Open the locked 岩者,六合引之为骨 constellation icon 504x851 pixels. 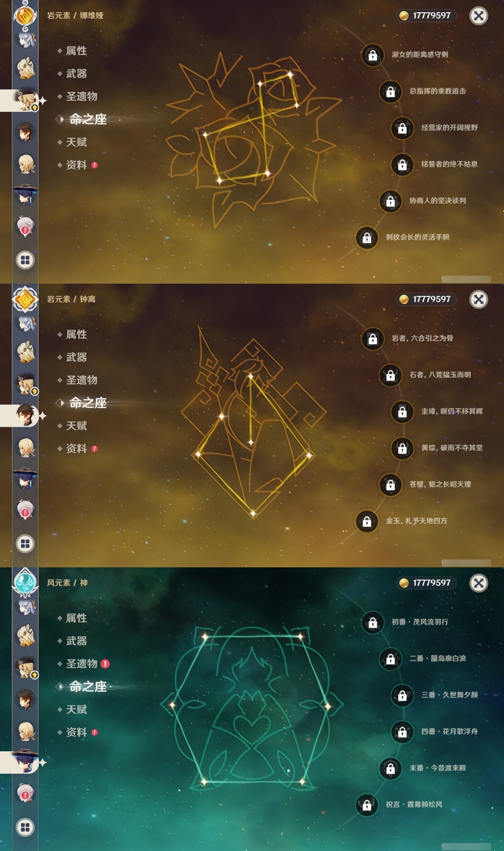click(x=372, y=338)
